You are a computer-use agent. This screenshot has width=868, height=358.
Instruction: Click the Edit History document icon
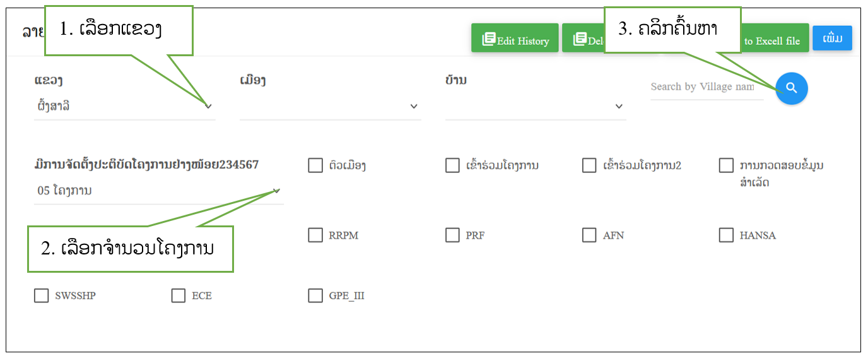pos(489,40)
